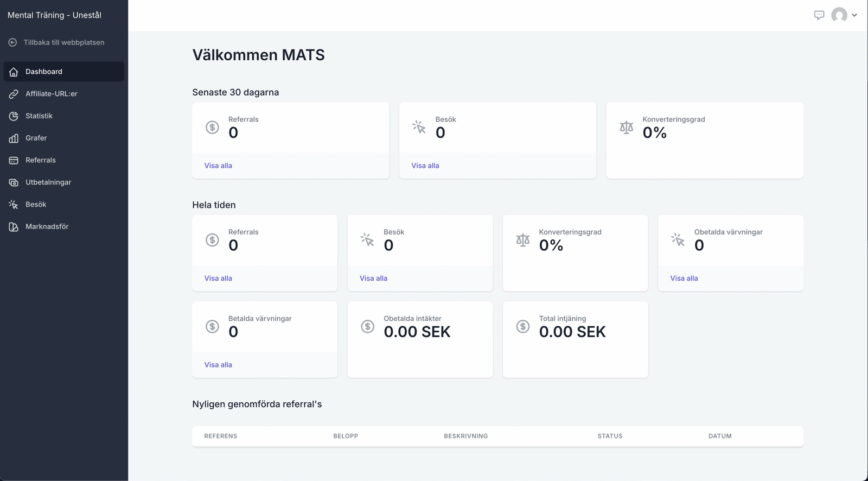Click Visa alla under Obetalda värvningar
868x481 pixels.
point(684,279)
